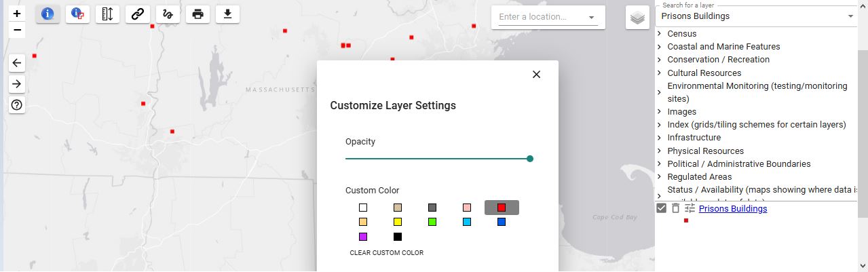Pick the dark gray custom color swatch

click(432, 208)
